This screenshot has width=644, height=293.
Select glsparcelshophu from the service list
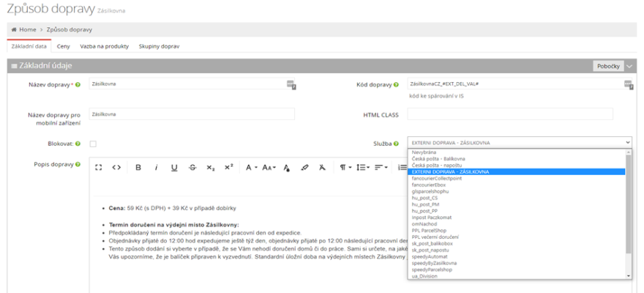coord(517,191)
